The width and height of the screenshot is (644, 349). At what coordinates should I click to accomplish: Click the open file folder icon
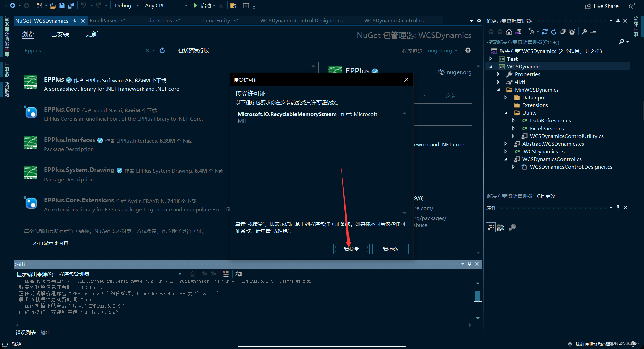(x=53, y=6)
